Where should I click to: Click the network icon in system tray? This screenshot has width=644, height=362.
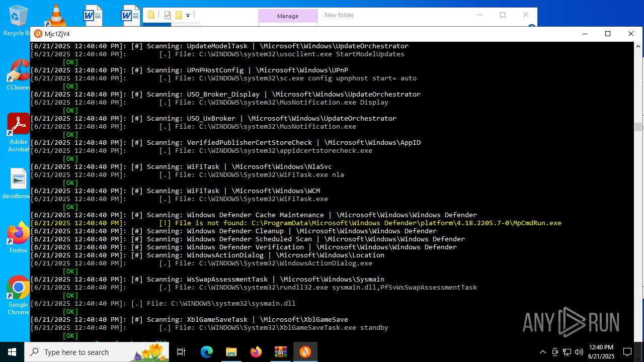click(567, 352)
